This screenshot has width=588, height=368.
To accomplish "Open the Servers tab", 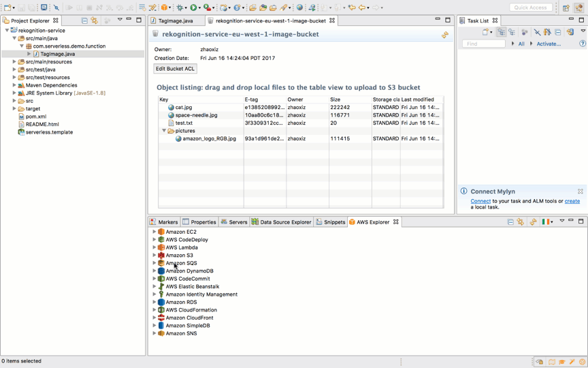I will click(x=234, y=222).
